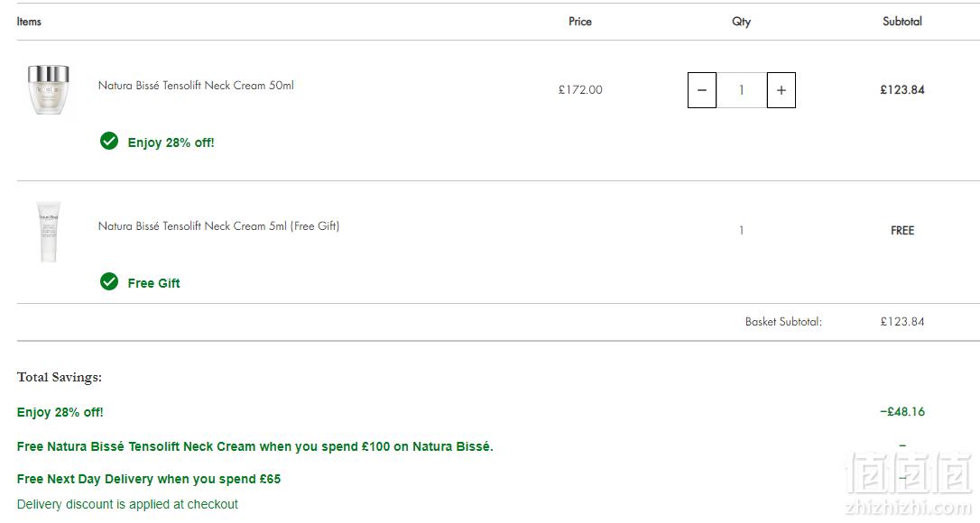Increase quantity with the plus button
Image resolution: width=980 pixels, height=523 pixels.
point(781,90)
